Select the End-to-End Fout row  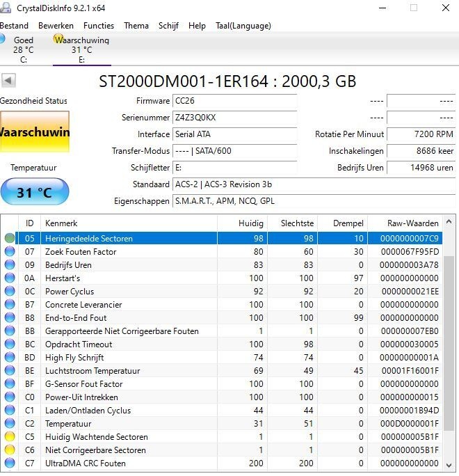[x=221, y=318]
